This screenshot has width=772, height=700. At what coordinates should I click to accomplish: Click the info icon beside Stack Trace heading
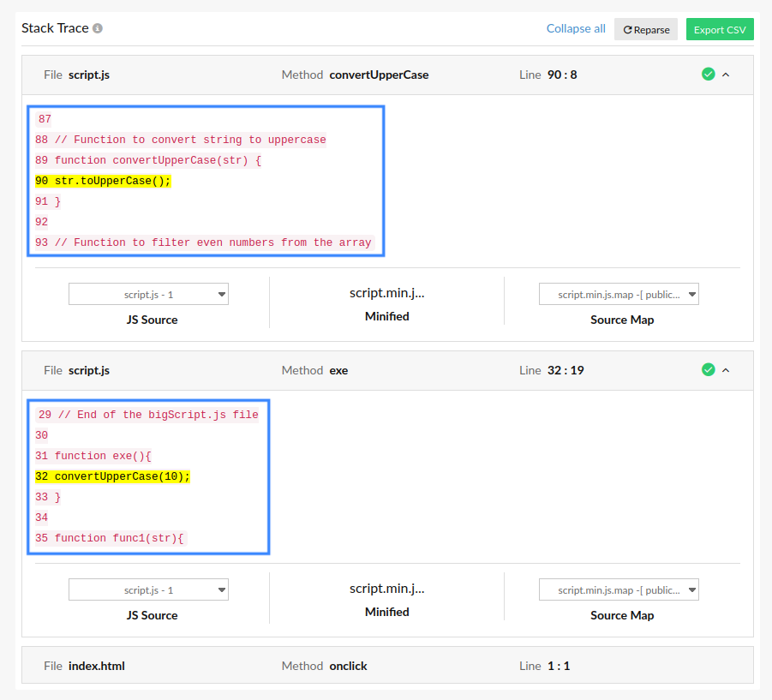tap(98, 27)
